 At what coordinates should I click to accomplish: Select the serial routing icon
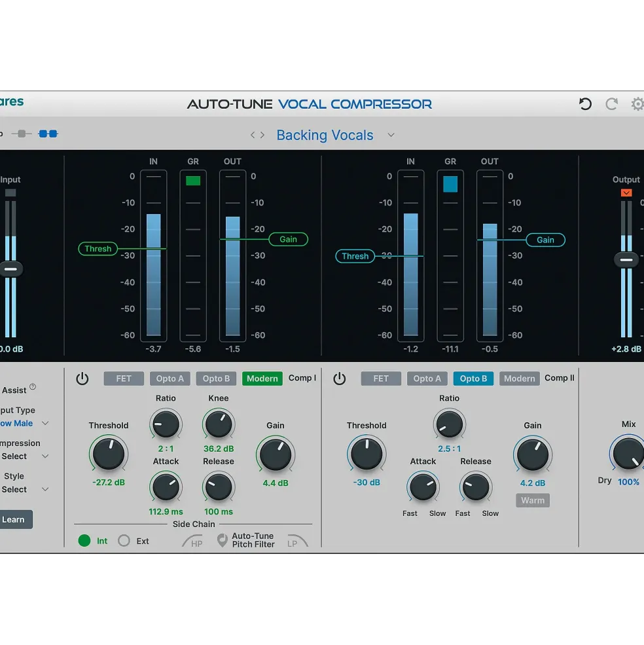[x=22, y=134]
